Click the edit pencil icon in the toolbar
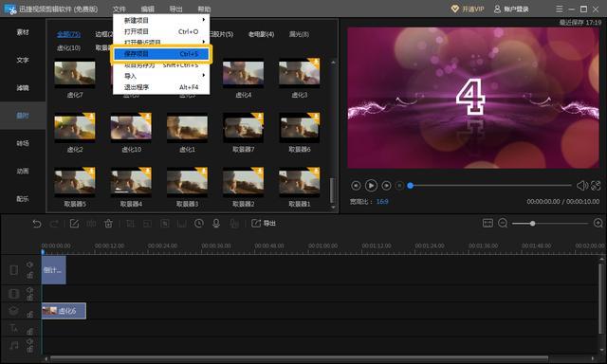 tap(74, 223)
